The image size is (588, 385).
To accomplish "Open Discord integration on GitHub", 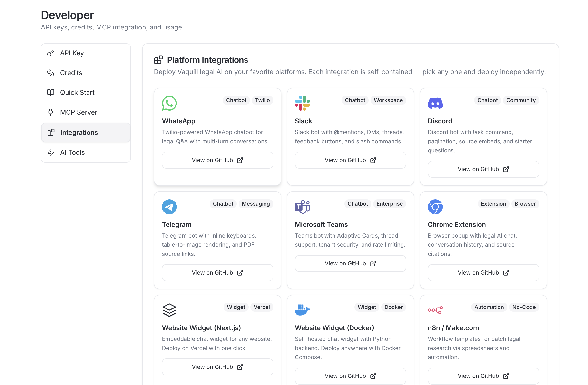I will tap(483, 169).
